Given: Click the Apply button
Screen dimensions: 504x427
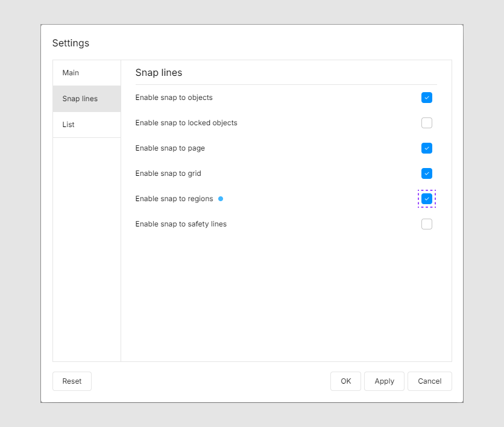Looking at the screenshot, I should point(384,381).
